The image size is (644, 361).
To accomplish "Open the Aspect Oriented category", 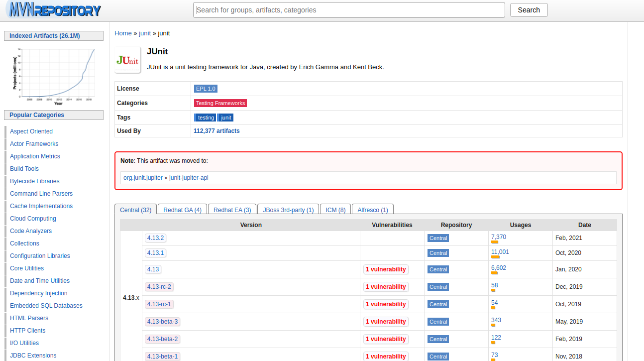I will click(x=31, y=131).
